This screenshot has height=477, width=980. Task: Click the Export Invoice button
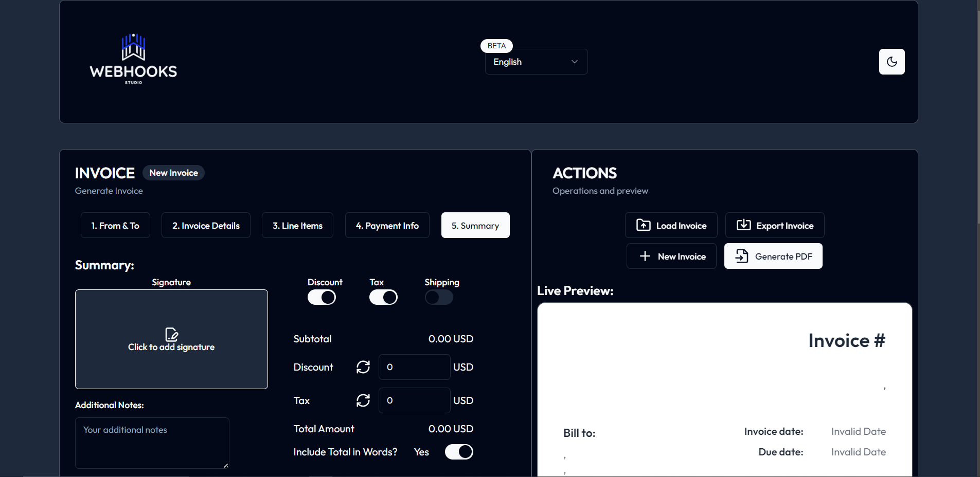(775, 225)
